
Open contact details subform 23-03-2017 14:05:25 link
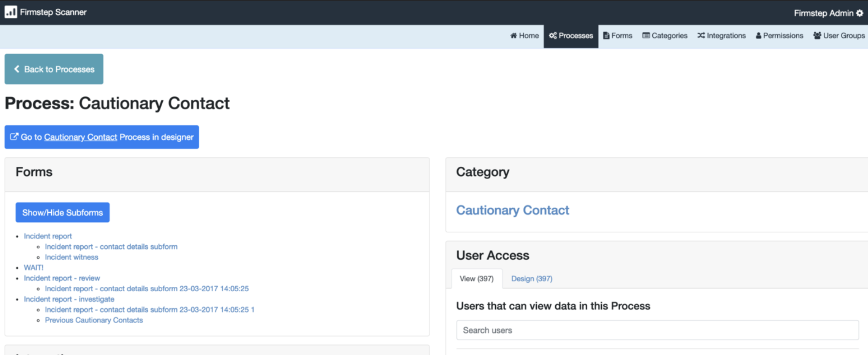147,288
